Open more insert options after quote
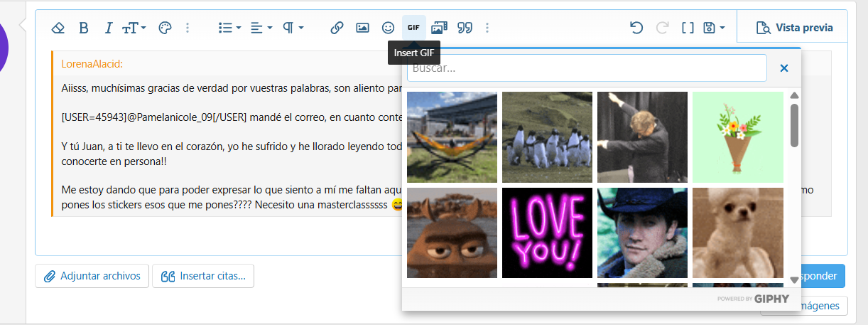The image size is (868, 325). 487,28
